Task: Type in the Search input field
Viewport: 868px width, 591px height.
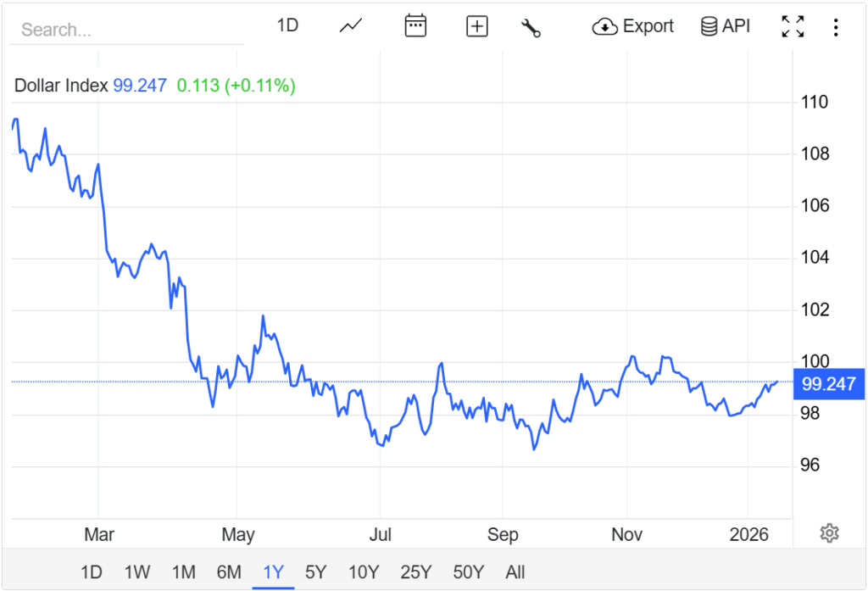Action: [127, 31]
